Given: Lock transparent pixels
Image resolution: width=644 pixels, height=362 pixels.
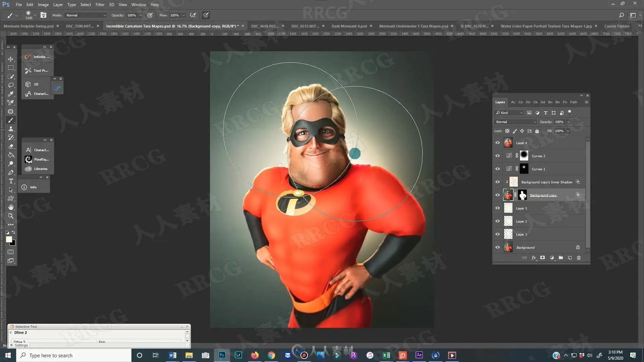Looking at the screenshot, I should [x=507, y=131].
